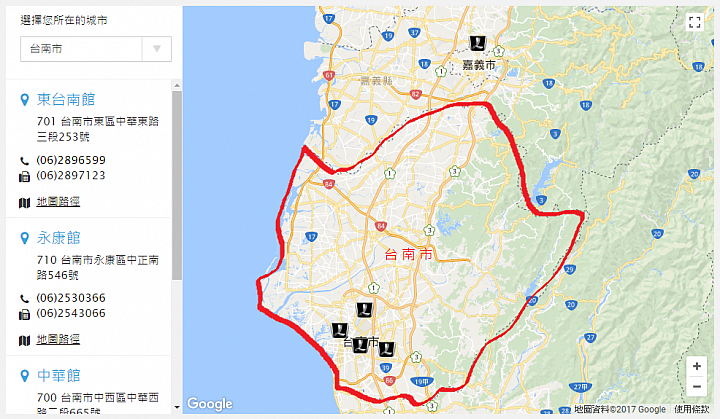Click fax icon next to (06)2897123
The width and height of the screenshot is (720, 419).
point(24,176)
